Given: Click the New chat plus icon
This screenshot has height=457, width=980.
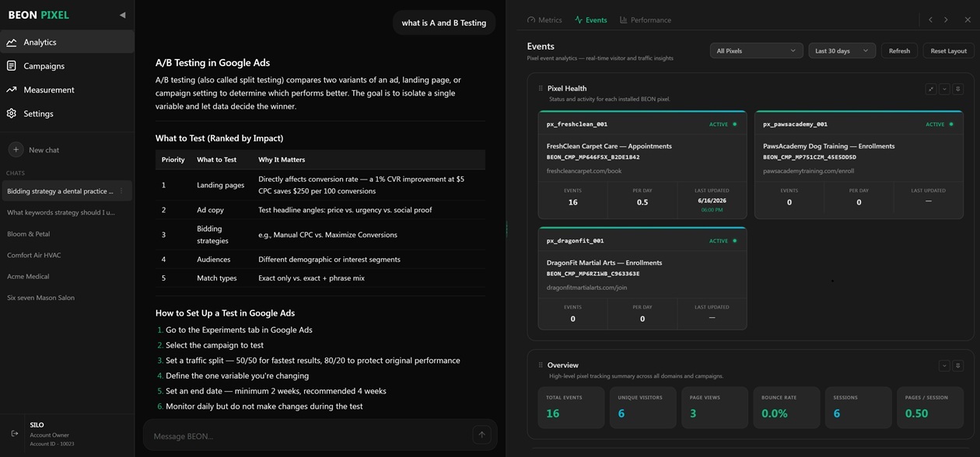Looking at the screenshot, I should (16, 149).
